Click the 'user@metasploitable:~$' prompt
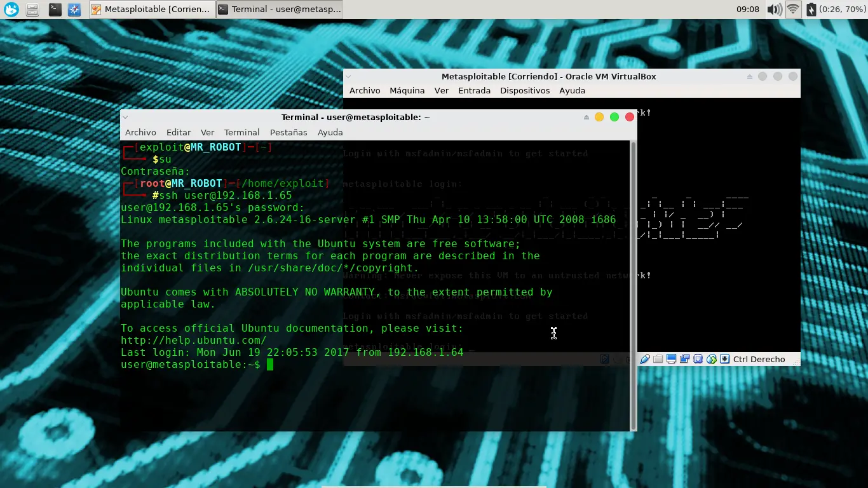 tap(191, 365)
